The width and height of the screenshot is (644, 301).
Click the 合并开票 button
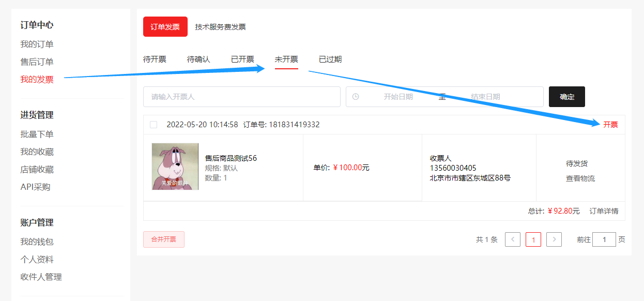(x=163, y=239)
